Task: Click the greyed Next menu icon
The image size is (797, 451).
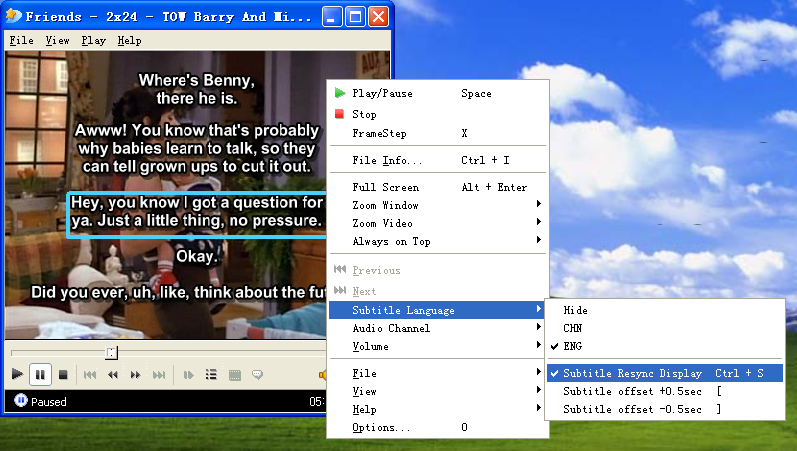Action: click(340, 290)
